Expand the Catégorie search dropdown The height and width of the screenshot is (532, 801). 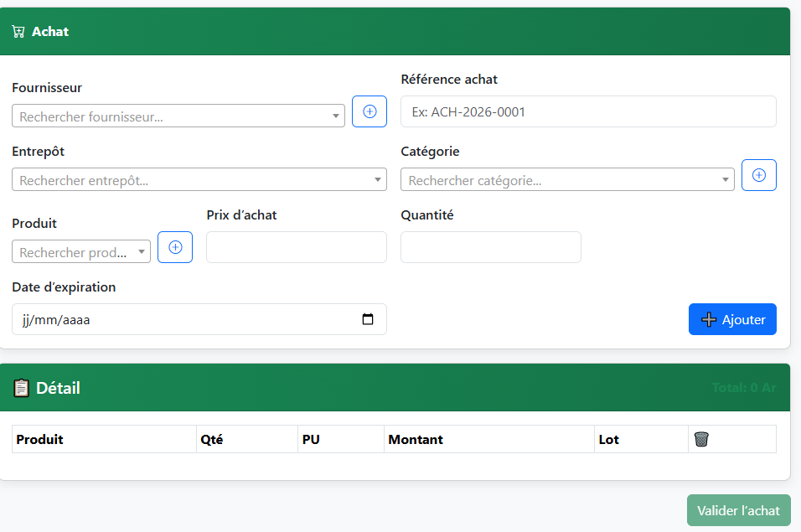coord(567,180)
